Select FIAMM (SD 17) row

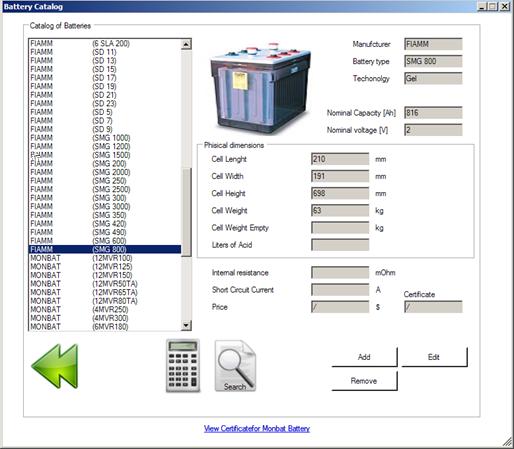coord(105,78)
